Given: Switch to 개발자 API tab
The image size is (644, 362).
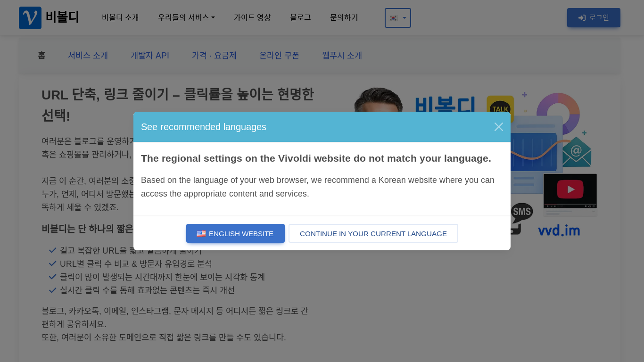Looking at the screenshot, I should point(150,55).
